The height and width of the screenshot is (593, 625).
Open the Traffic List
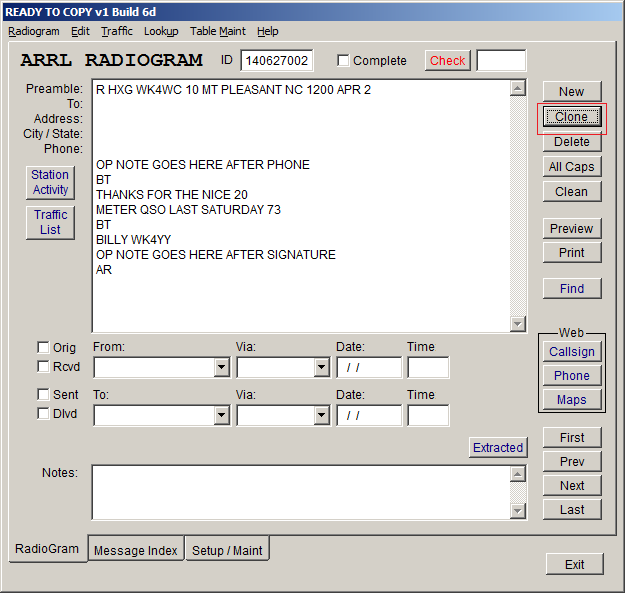click(50, 222)
